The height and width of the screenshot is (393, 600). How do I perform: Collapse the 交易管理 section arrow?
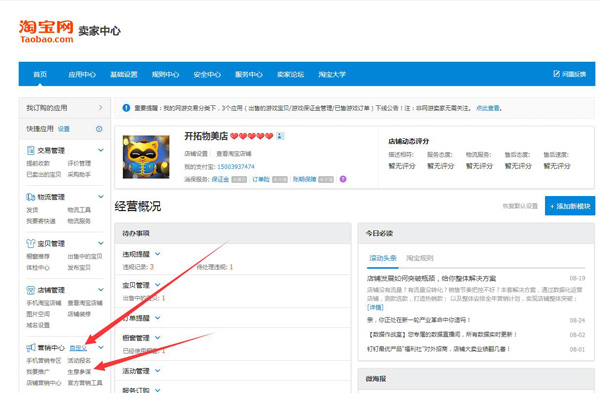[x=101, y=150]
